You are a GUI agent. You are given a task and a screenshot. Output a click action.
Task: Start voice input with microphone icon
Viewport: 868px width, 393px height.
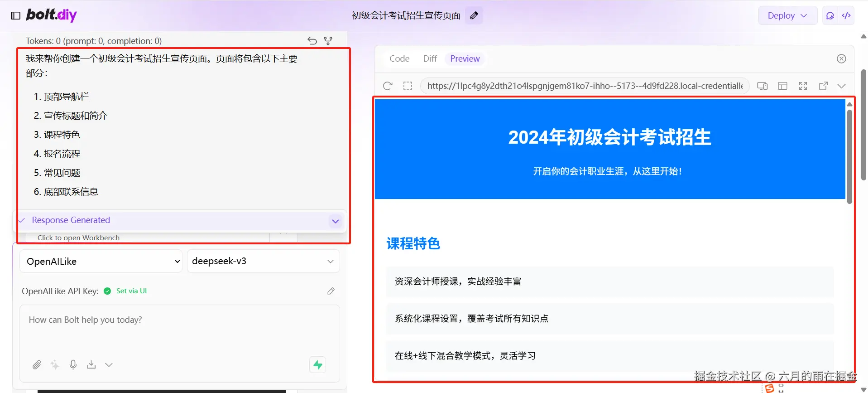coord(73,364)
